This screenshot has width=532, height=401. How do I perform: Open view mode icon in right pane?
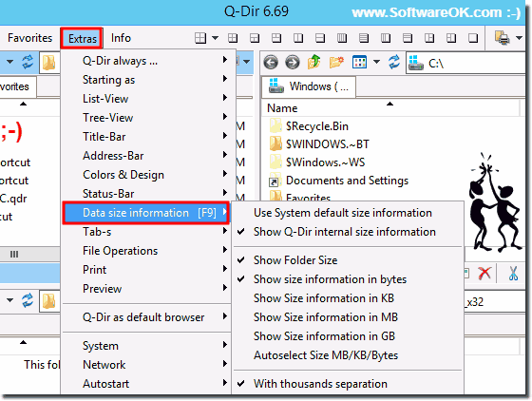(x=359, y=62)
